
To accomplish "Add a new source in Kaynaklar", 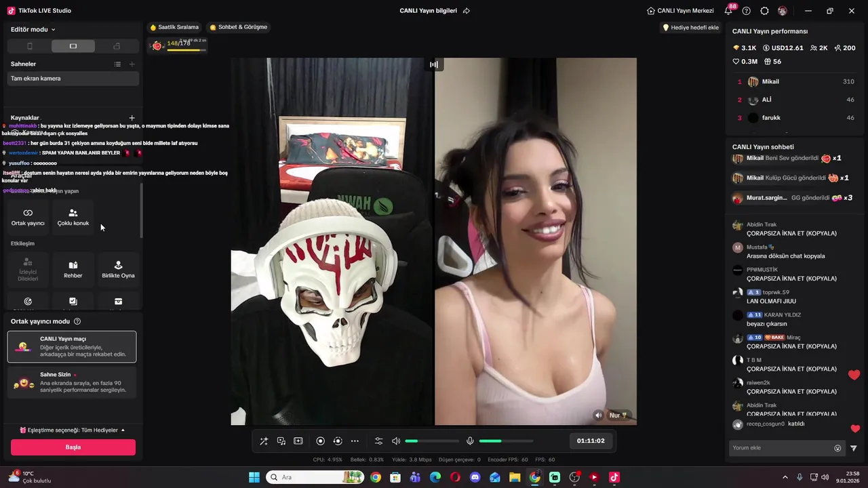I will [x=132, y=118].
